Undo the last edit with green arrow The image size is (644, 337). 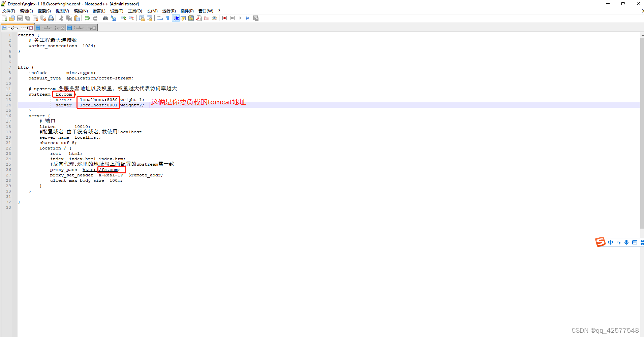click(87, 18)
